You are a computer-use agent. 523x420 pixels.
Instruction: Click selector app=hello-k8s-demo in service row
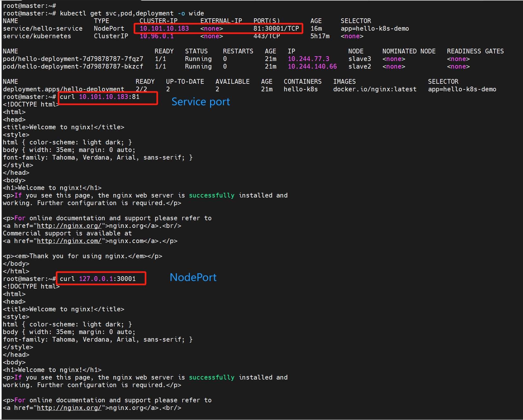375,28
